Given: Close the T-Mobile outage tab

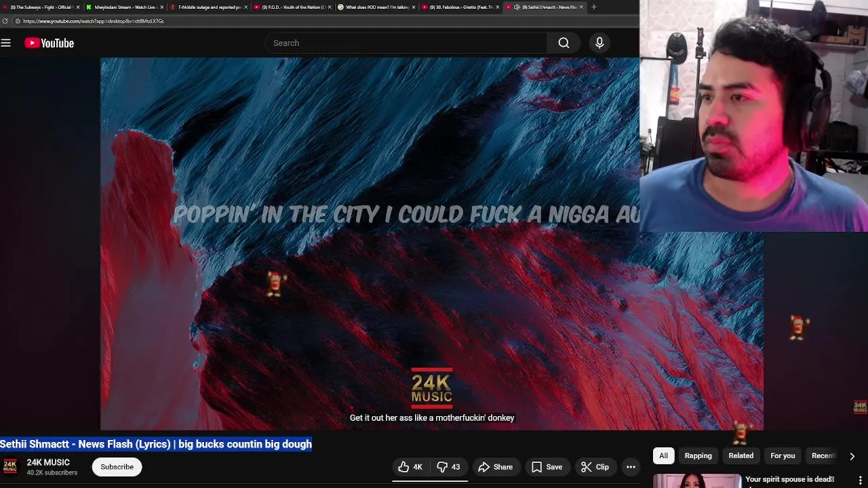Looking at the screenshot, I should tap(245, 7).
